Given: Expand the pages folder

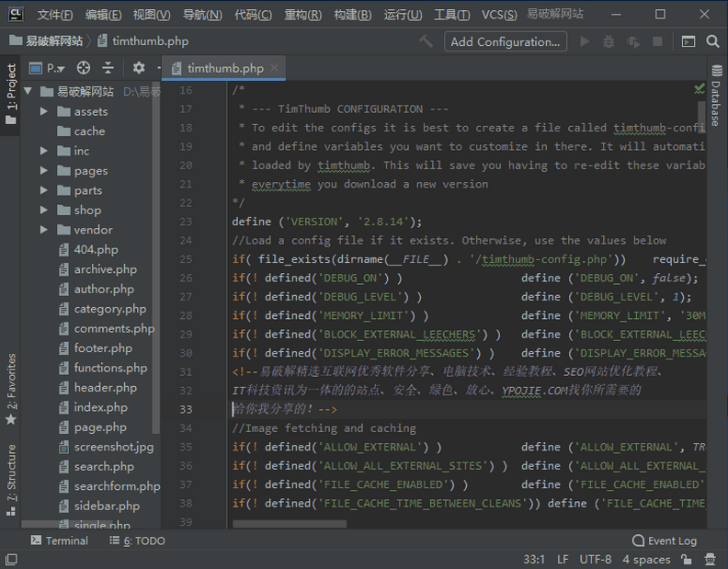Looking at the screenshot, I should pyautogui.click(x=43, y=171).
